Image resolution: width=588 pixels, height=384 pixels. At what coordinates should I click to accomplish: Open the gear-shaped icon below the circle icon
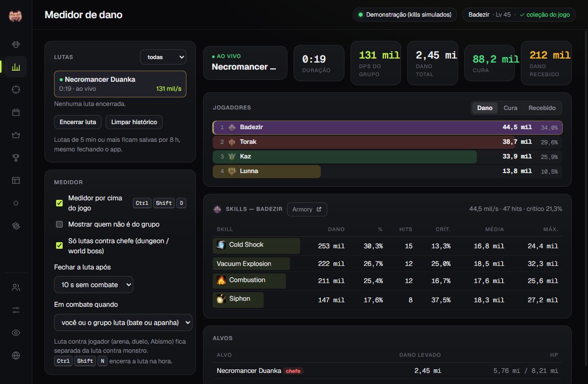(x=16, y=226)
